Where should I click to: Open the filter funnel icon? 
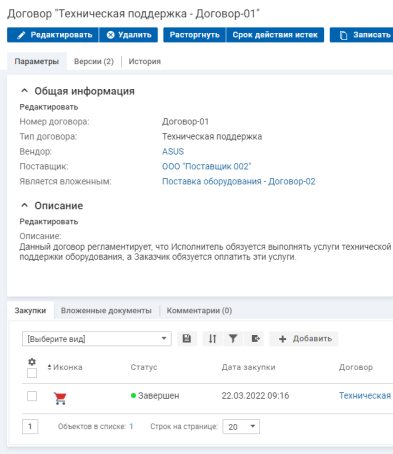233,339
